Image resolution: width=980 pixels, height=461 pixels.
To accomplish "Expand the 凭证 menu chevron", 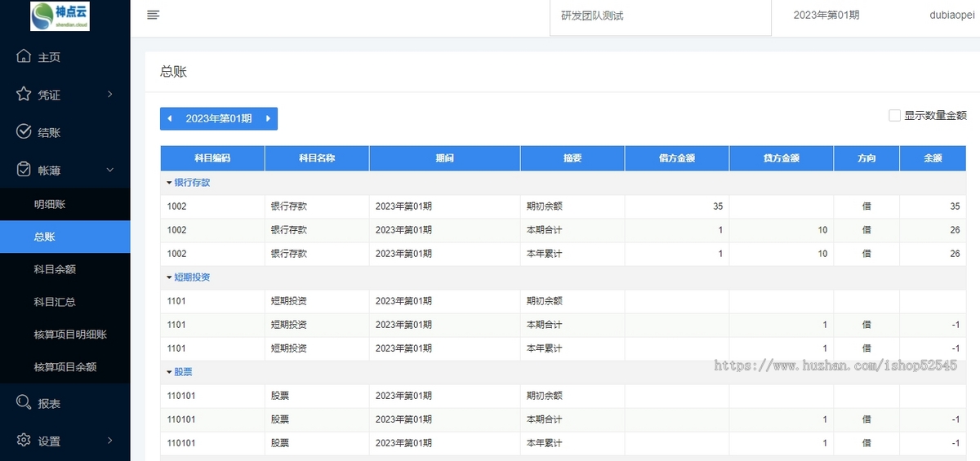I will pos(109,95).
